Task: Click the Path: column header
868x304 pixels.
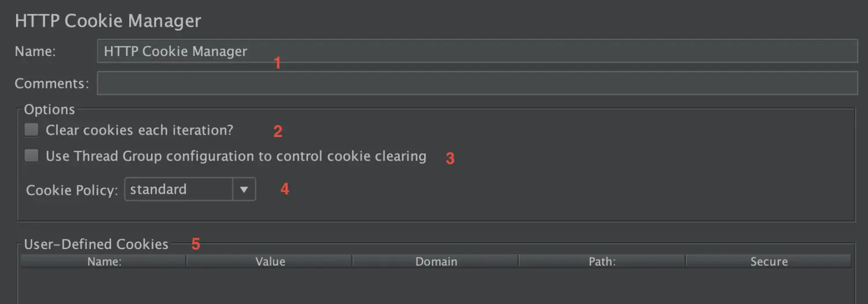Action: point(602,261)
